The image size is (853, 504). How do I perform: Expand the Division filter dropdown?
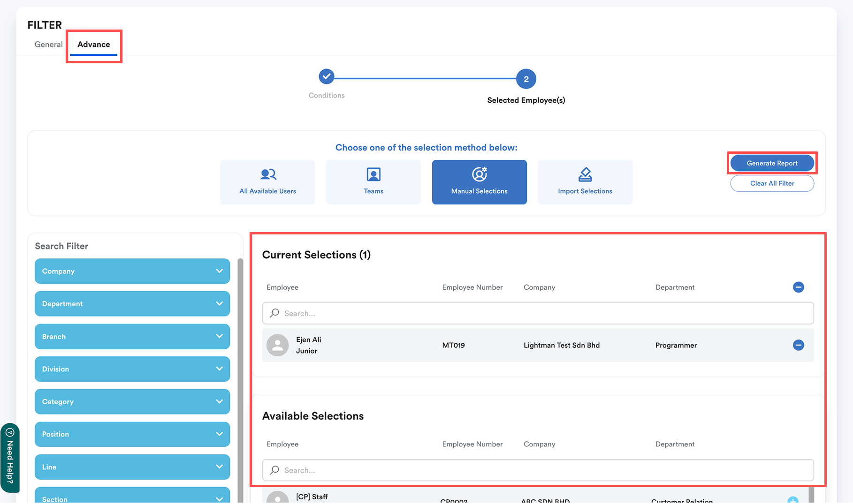pos(132,369)
